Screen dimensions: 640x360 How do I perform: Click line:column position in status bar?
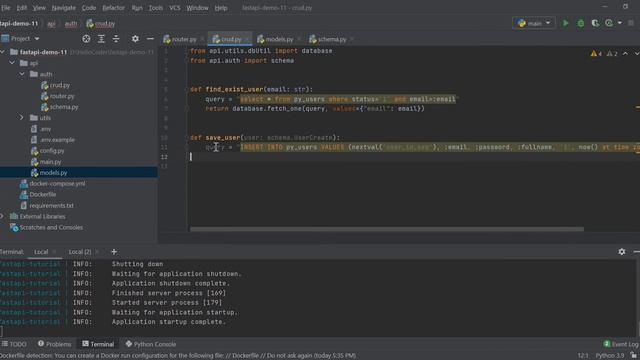coord(583,356)
